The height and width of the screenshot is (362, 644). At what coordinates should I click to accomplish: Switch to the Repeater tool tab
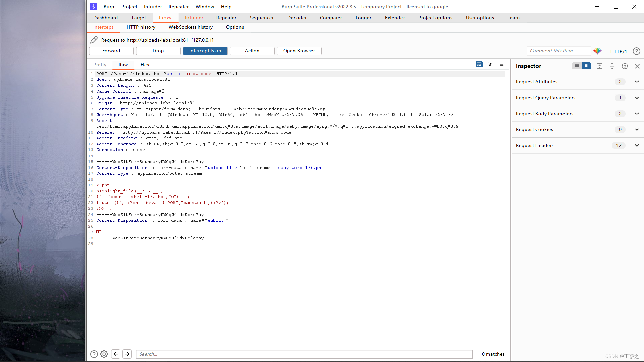(226, 18)
